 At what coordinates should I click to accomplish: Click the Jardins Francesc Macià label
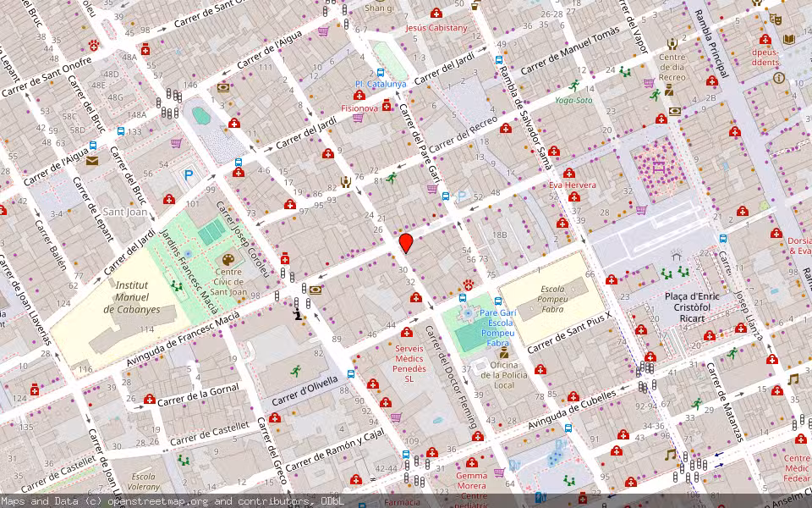(189, 272)
